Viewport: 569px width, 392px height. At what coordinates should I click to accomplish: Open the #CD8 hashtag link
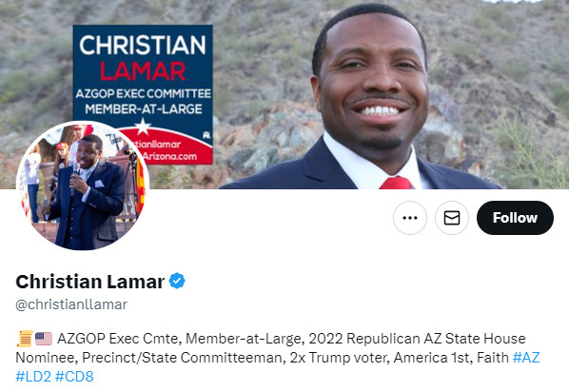point(74,377)
